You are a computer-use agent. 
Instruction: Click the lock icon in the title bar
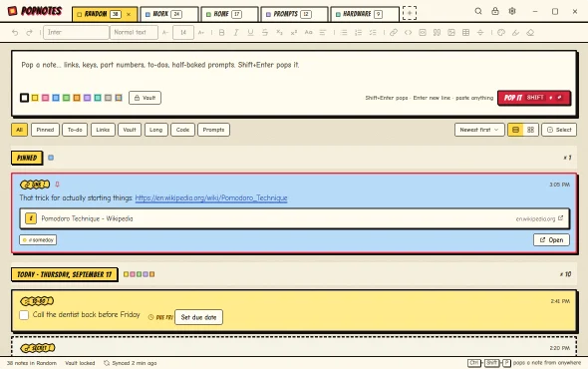(495, 11)
